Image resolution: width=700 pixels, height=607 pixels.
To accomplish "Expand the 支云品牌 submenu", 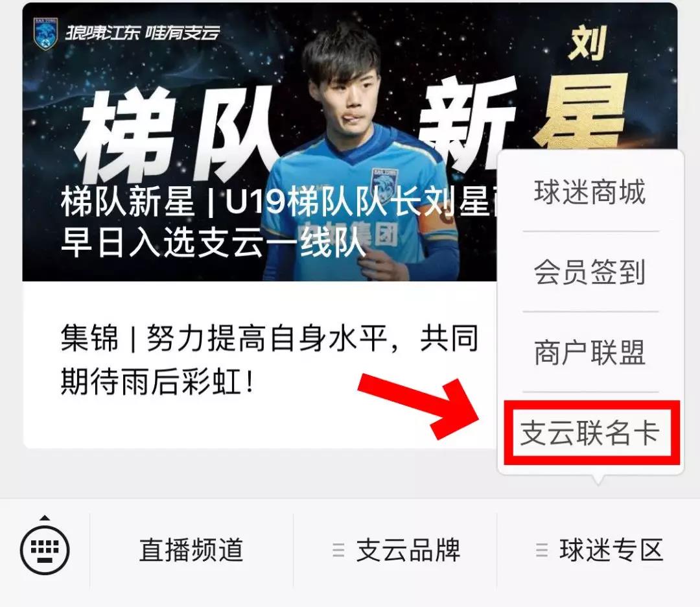I will click(395, 550).
